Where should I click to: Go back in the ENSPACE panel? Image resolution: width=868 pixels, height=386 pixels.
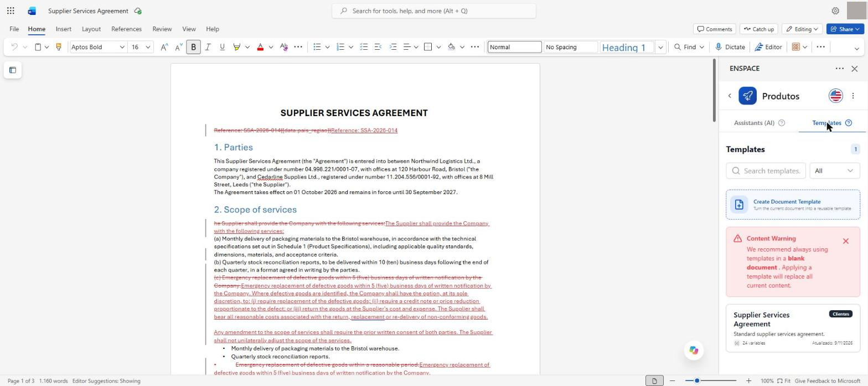click(x=730, y=96)
